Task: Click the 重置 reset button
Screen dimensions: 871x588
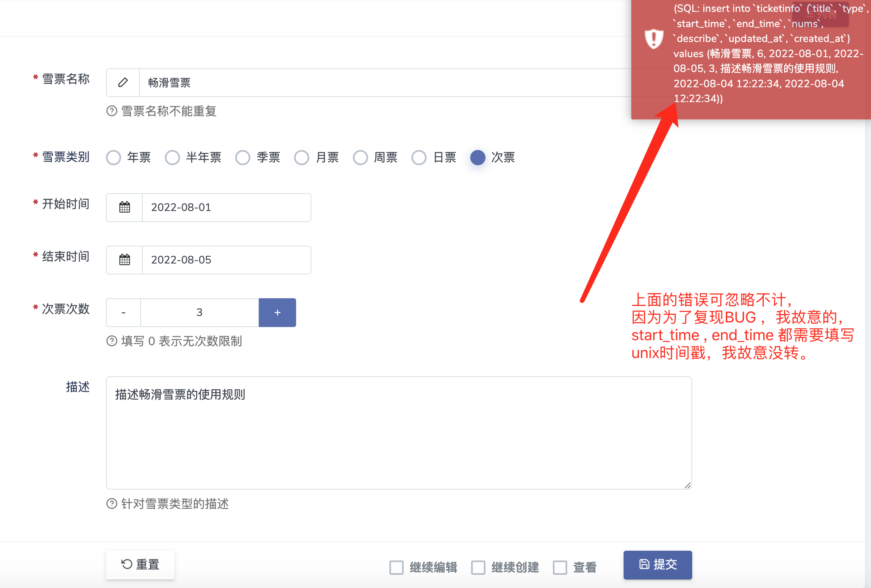Action: 140,565
